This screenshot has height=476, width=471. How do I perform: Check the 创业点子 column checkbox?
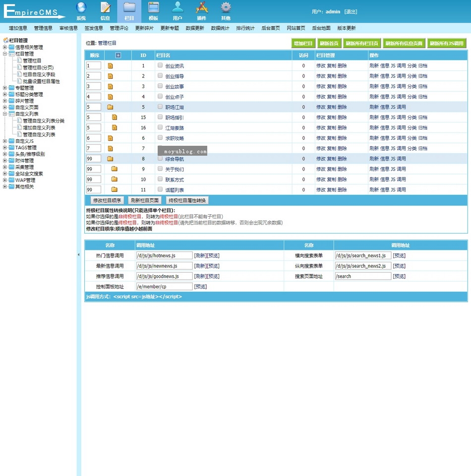point(160,96)
